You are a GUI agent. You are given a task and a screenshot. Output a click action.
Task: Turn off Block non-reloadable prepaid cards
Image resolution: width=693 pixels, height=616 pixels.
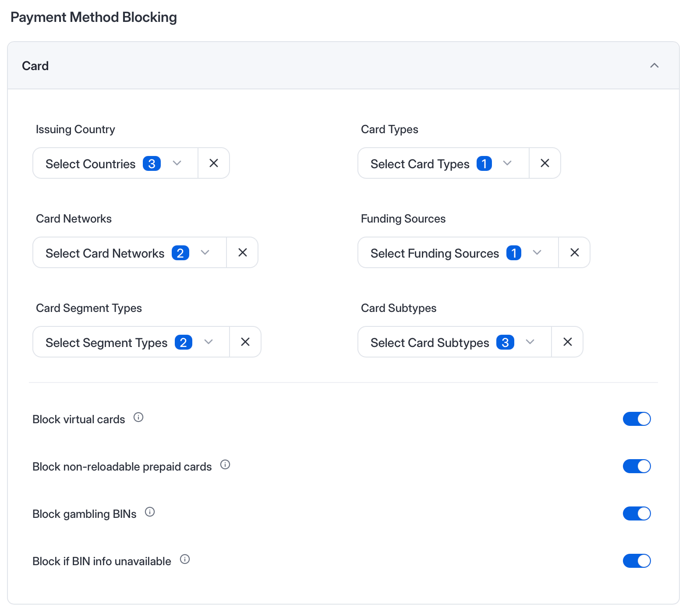637,466
